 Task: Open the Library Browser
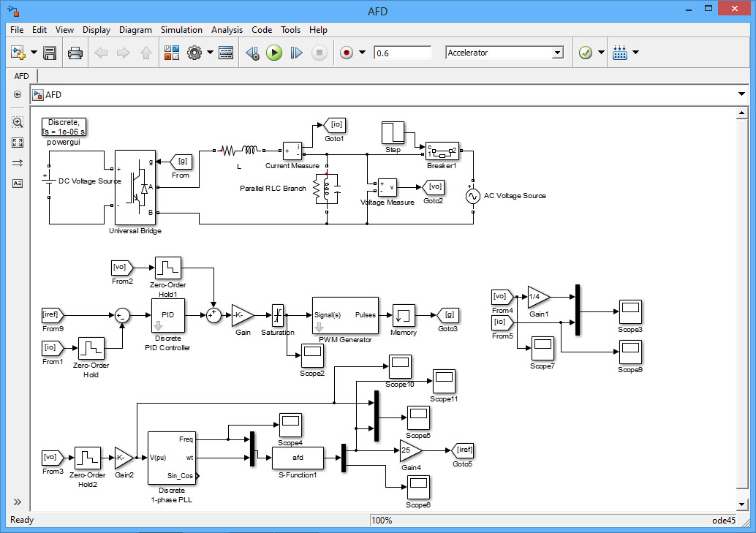[172, 53]
